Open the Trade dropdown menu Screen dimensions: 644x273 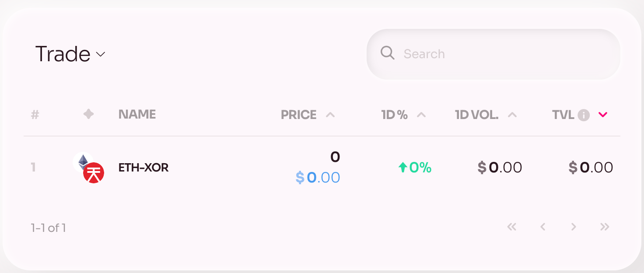click(70, 54)
